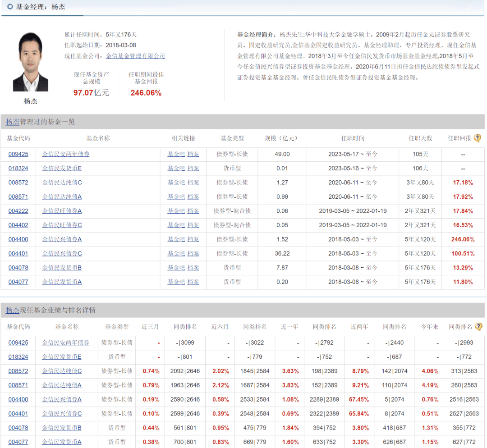Screen dimensions: 487x448
Task: Open 金信基金管理有限公司 company link
Action: coord(135,56)
